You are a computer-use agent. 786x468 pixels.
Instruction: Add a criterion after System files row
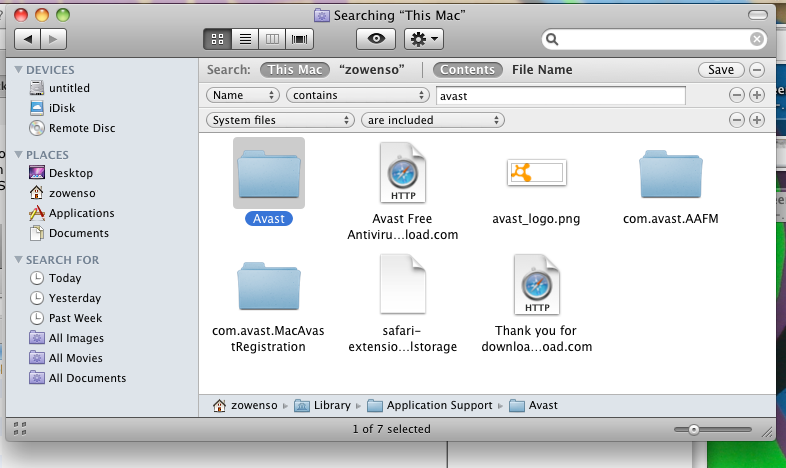[757, 120]
